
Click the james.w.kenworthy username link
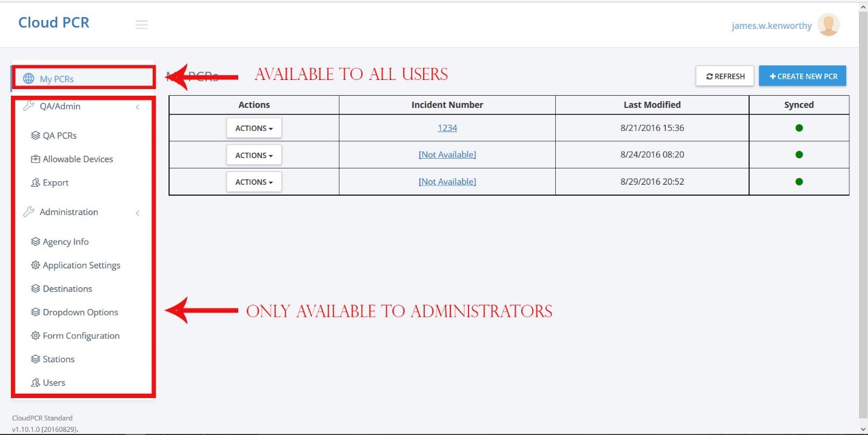point(772,26)
